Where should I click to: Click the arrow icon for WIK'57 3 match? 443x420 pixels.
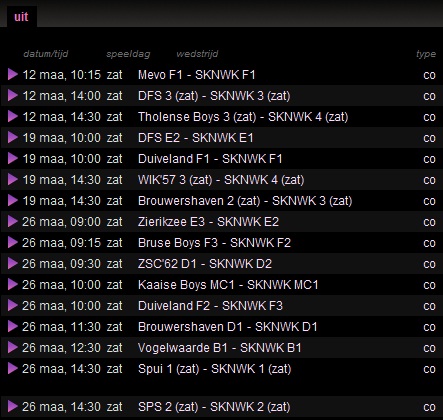pos(13,179)
